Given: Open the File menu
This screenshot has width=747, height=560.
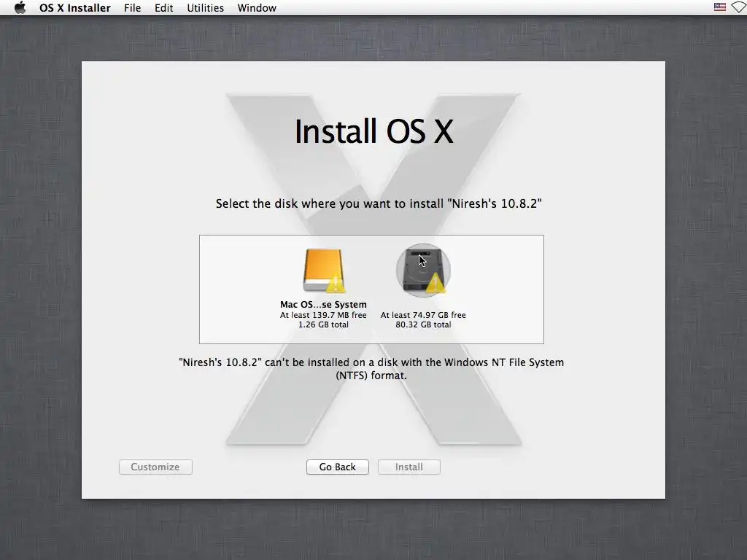Looking at the screenshot, I should coord(133,8).
